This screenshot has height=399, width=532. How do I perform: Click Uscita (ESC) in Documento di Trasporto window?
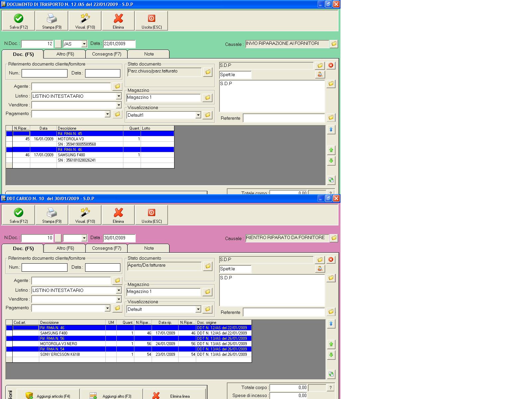[x=152, y=21]
